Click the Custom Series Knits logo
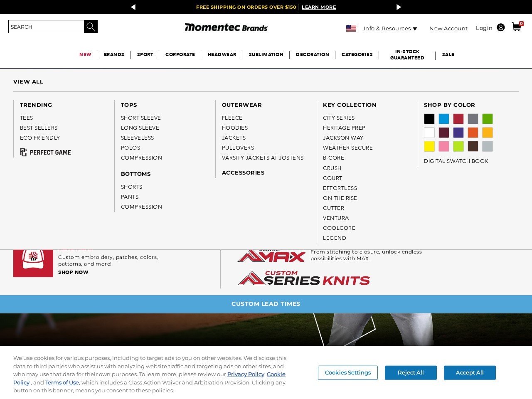The image size is (532, 399). pyautogui.click(x=303, y=278)
